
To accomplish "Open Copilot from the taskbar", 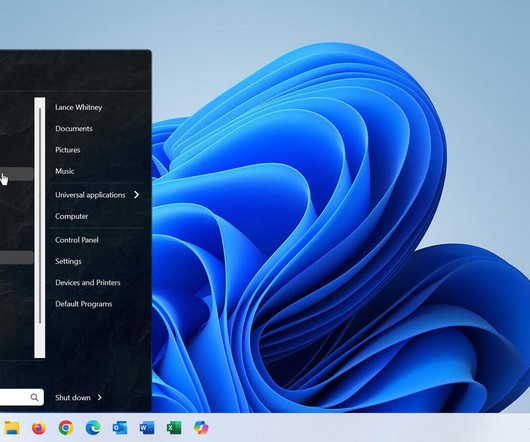I will pos(201,427).
